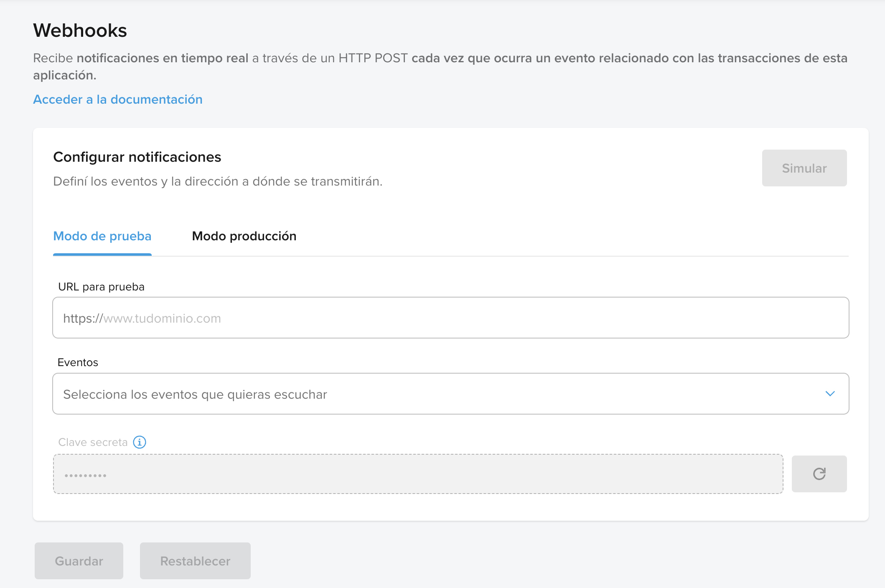Switch to the Modo de prueba tab
Viewport: 885px width, 588px height.
coord(102,236)
